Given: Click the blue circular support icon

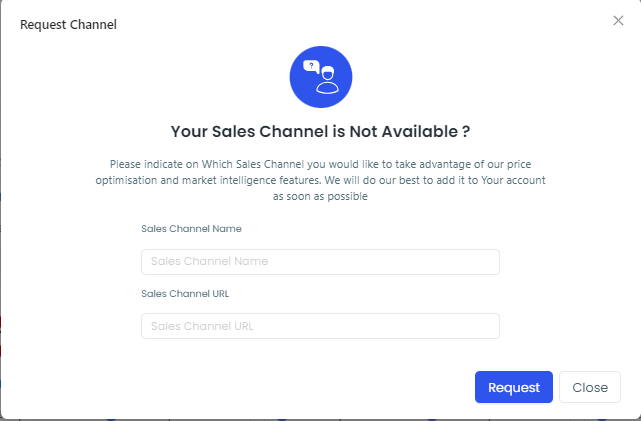Looking at the screenshot, I should (321, 77).
